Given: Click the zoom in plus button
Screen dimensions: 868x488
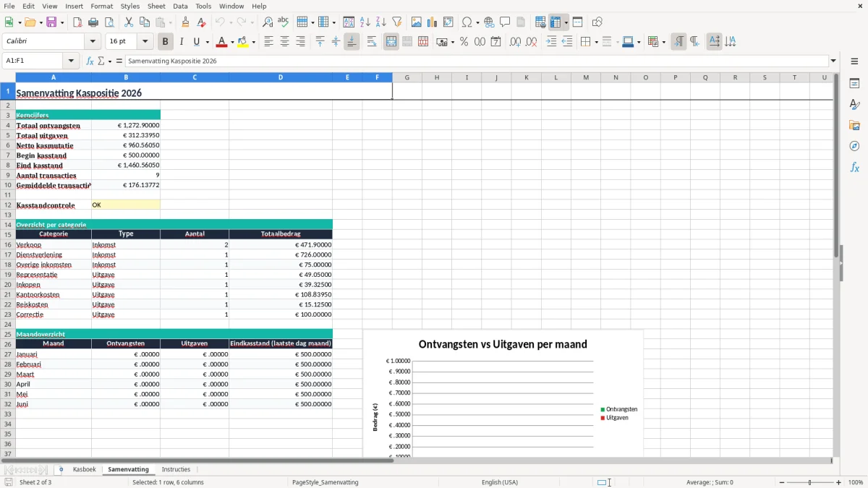Looking at the screenshot, I should tap(839, 482).
